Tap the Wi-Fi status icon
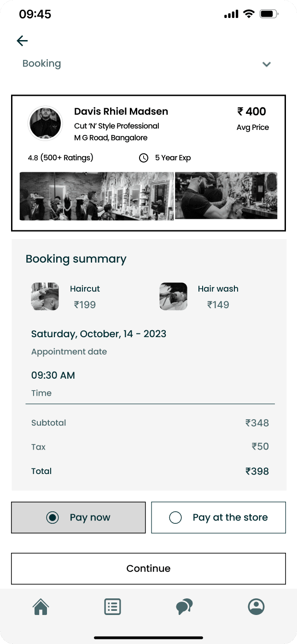 pyautogui.click(x=249, y=14)
